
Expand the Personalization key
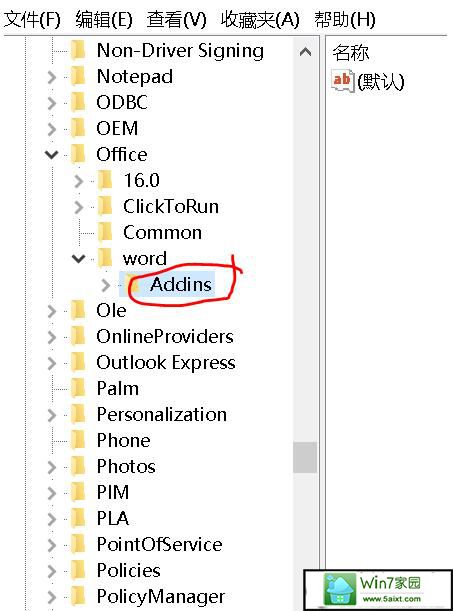pyautogui.click(x=52, y=415)
